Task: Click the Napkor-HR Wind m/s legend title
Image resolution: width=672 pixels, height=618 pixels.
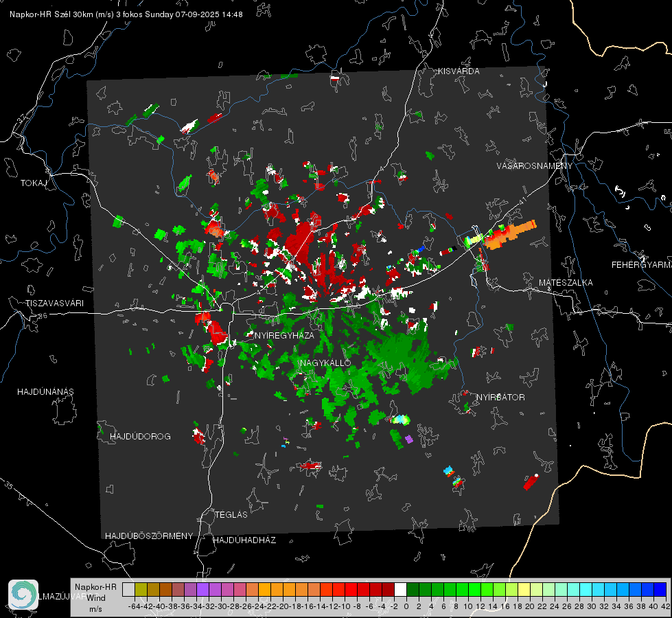Action: click(x=95, y=597)
